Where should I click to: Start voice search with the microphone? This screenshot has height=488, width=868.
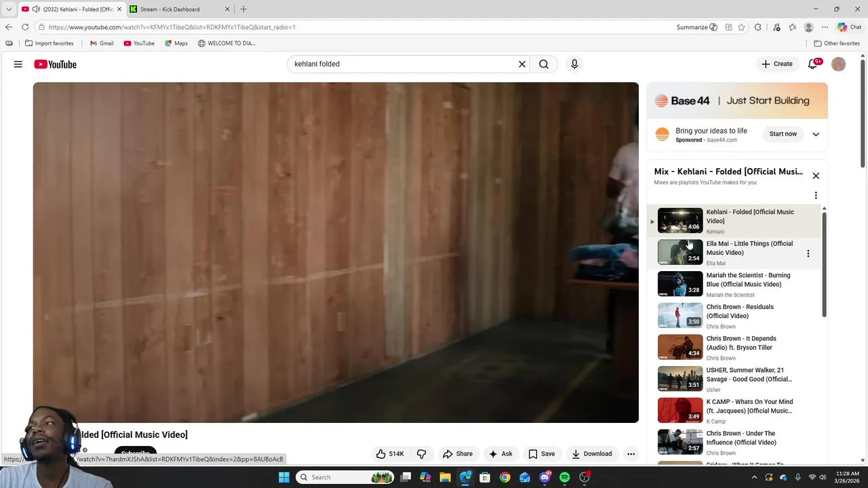tap(574, 64)
